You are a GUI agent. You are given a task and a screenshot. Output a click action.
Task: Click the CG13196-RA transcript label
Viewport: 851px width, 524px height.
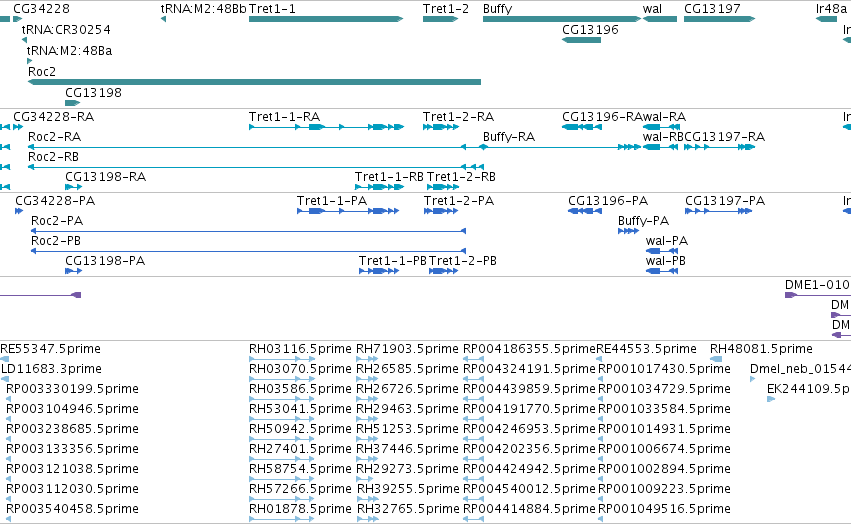coord(602,117)
